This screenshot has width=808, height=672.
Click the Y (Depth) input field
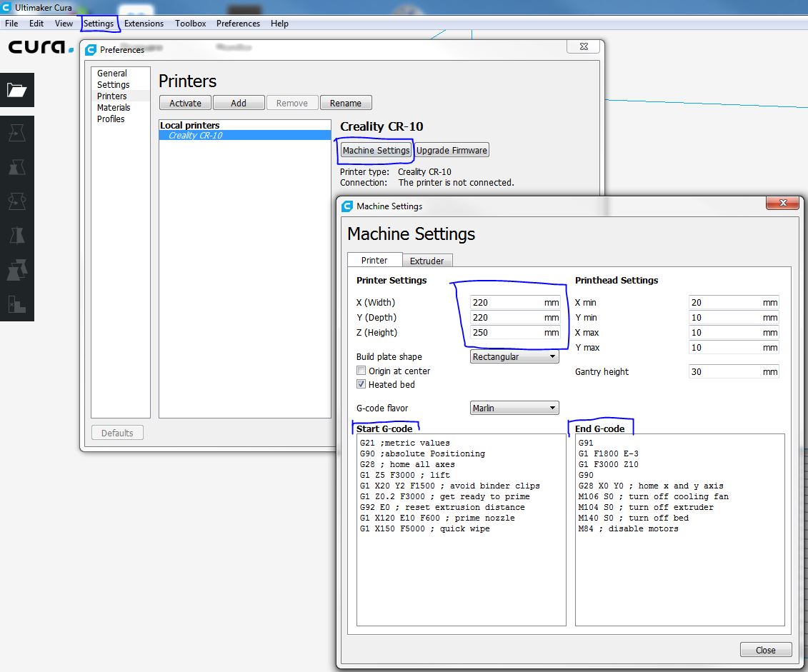(515, 317)
